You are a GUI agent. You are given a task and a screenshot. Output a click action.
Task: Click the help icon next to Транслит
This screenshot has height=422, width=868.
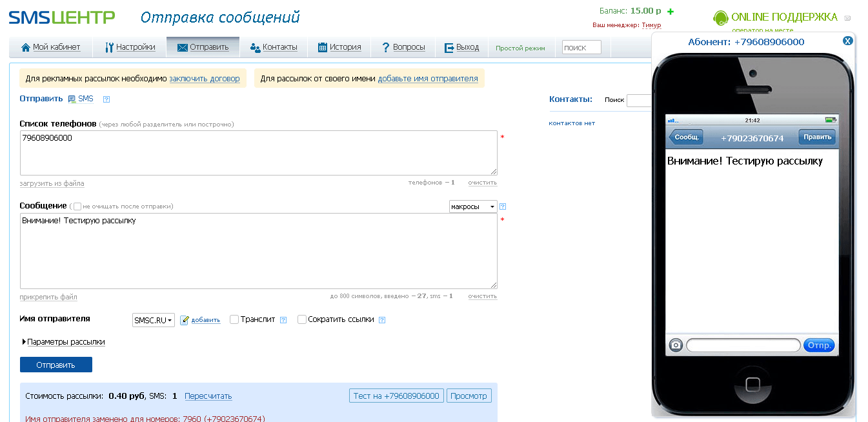click(283, 319)
